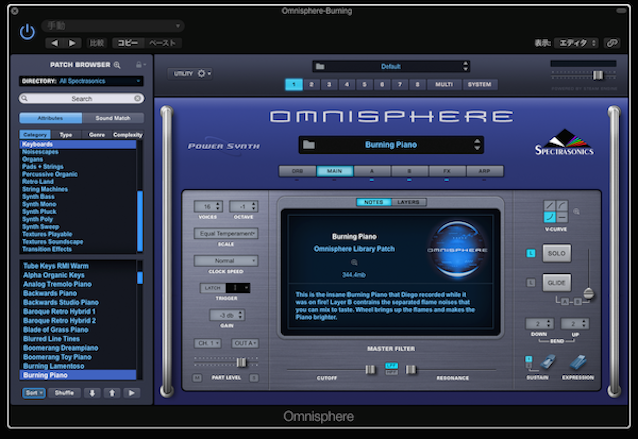
Task: Go to next preset with right arrow
Action: pos(72,43)
